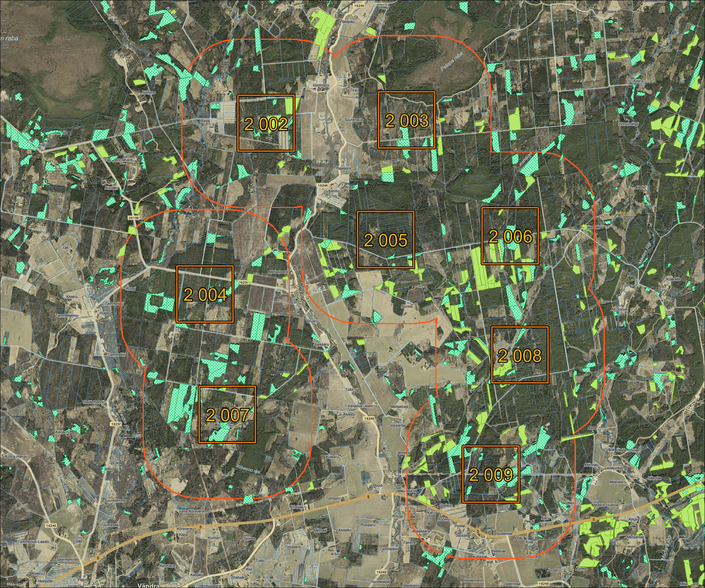Click the 2 004 plot square
The height and width of the screenshot is (588, 705).
point(205,294)
